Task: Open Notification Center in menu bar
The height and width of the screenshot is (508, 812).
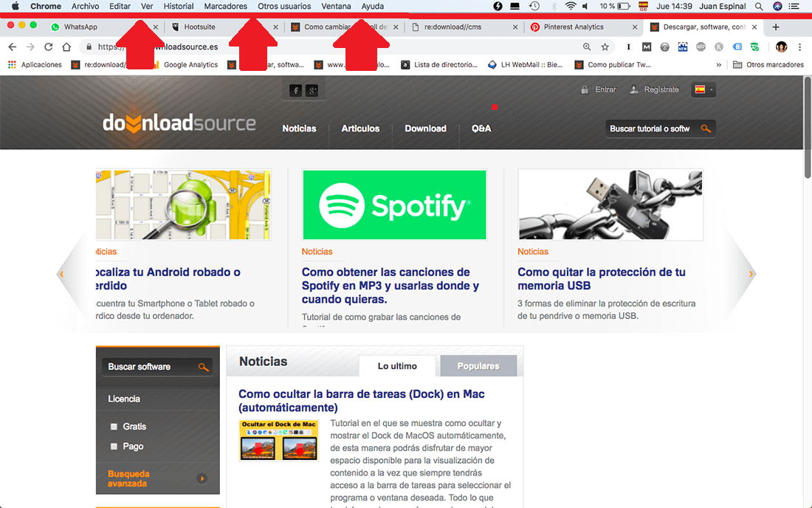Action: point(794,6)
